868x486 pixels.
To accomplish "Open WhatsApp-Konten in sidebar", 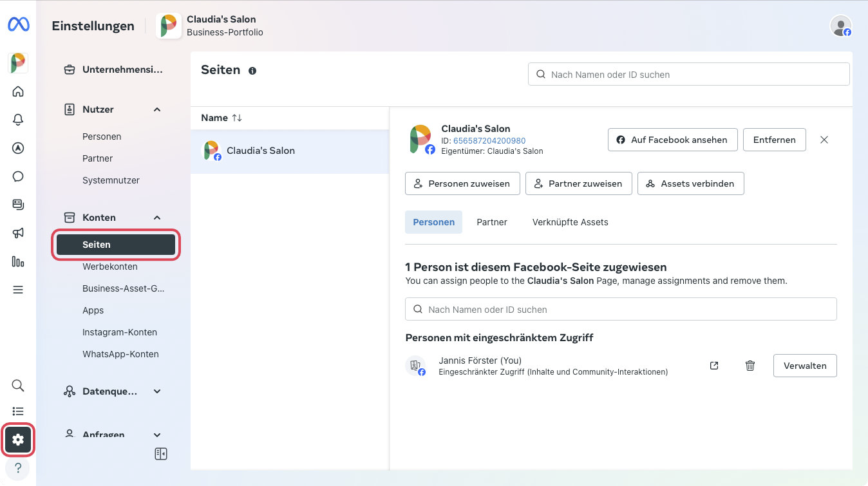I will pos(120,354).
